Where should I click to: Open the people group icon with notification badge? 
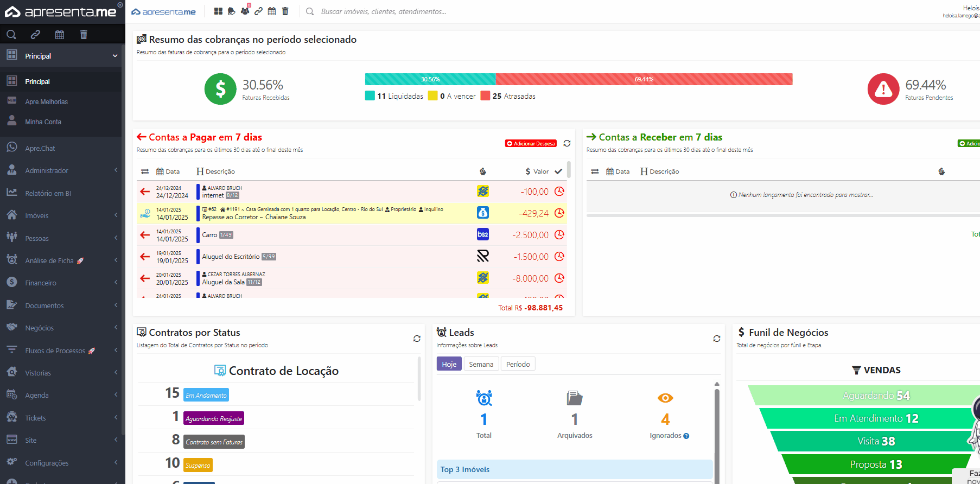245,11
